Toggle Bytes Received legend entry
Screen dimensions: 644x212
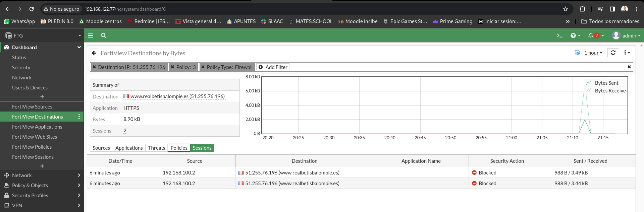click(610, 91)
